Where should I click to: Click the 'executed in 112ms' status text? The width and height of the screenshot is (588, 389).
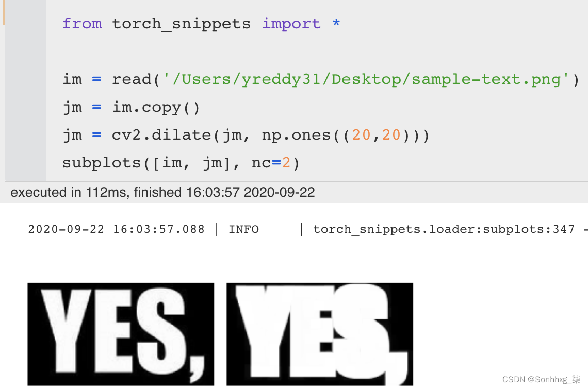click(162, 192)
